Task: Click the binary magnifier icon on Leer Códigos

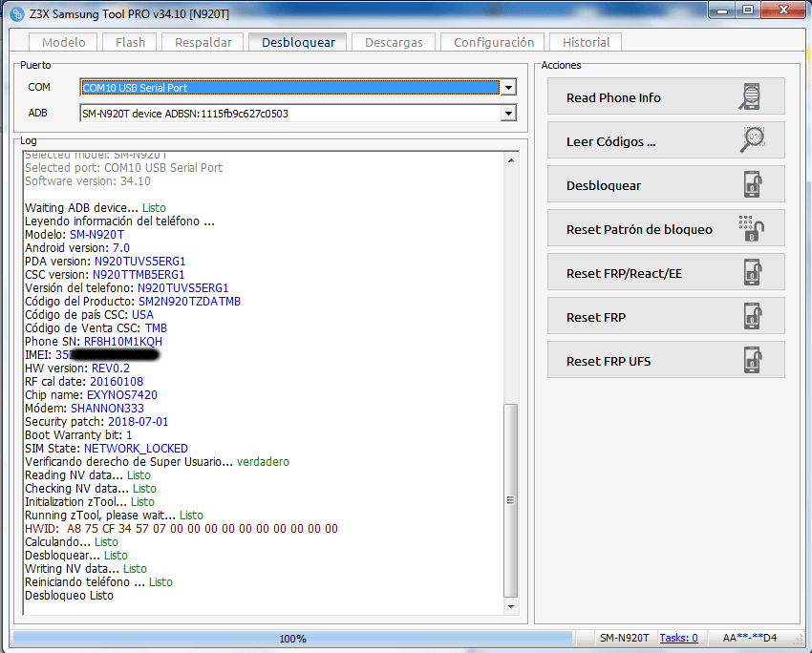Action: coord(753,139)
